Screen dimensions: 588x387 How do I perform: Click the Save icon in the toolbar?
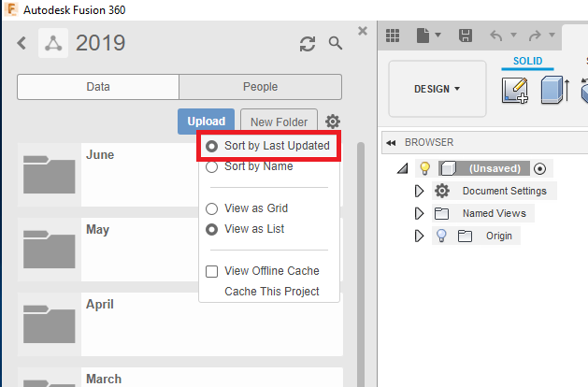point(466,36)
